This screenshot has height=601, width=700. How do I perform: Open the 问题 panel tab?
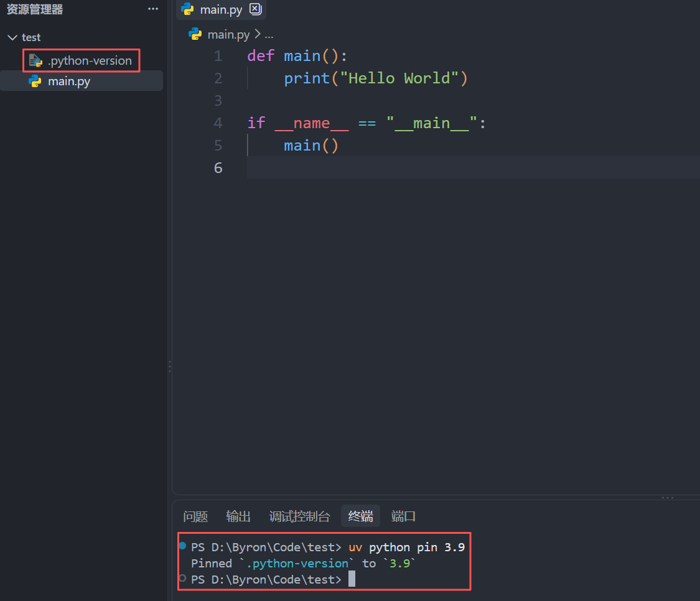tap(195, 516)
